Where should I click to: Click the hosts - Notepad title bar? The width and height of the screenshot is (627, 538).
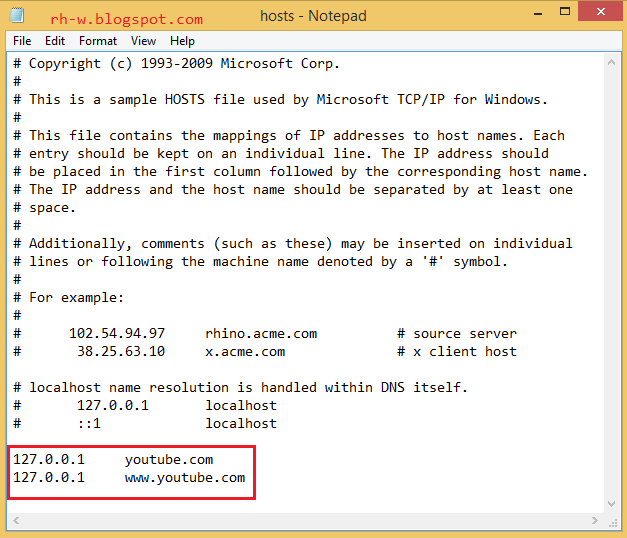tap(313, 16)
